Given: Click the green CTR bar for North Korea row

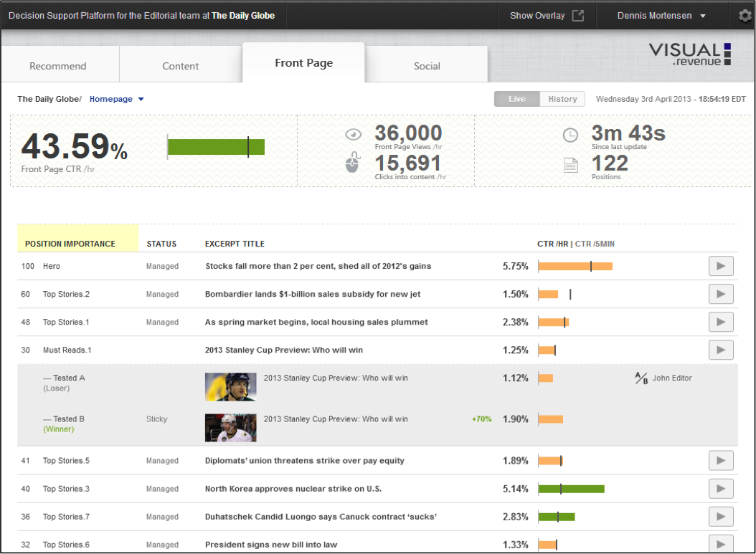Looking at the screenshot, I should coord(572,489).
